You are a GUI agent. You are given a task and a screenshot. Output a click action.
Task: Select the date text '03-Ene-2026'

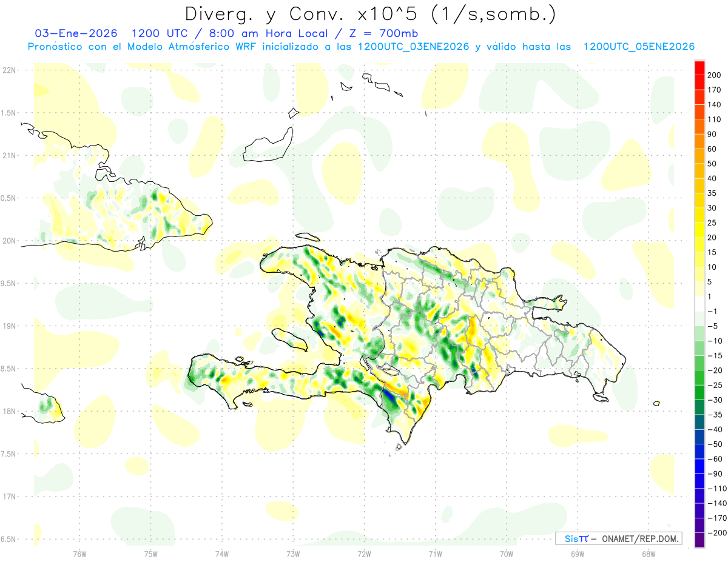coord(76,33)
